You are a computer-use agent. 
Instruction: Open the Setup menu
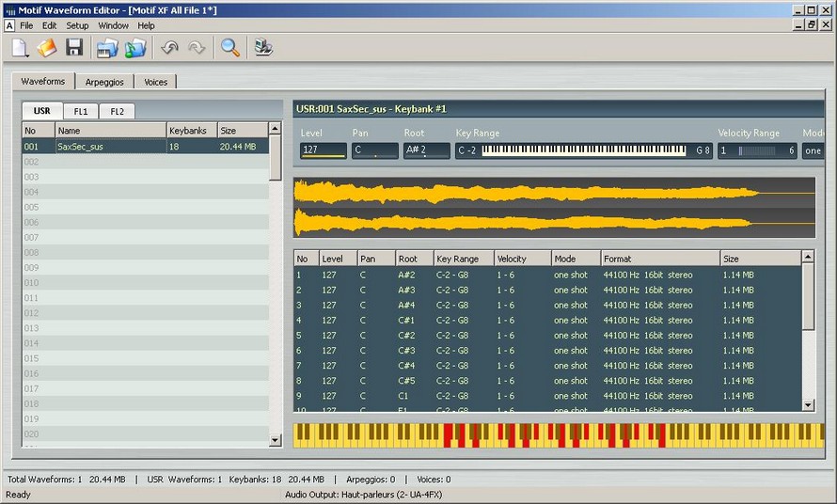(x=77, y=25)
